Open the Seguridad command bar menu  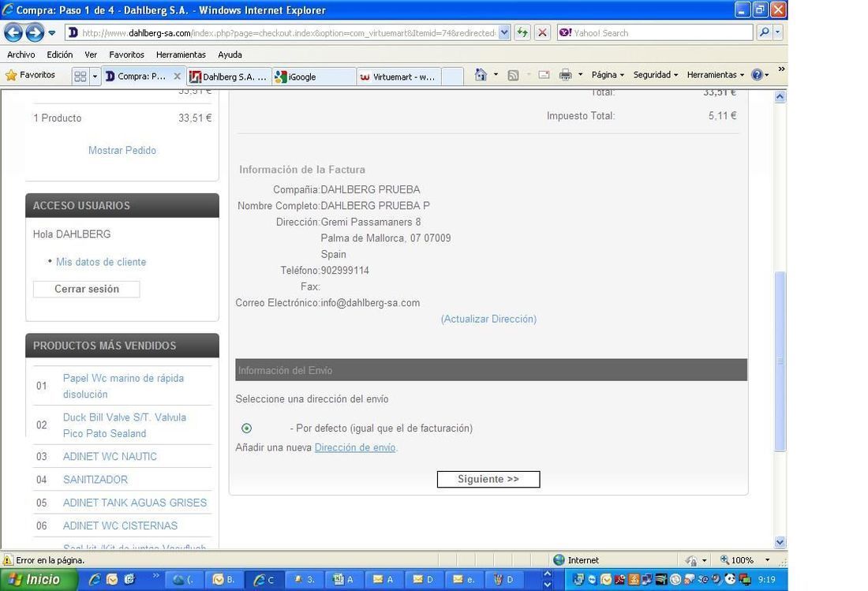656,75
